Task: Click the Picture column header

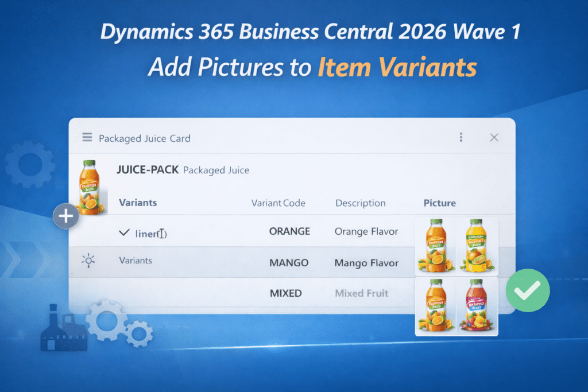Action: pyautogui.click(x=439, y=203)
